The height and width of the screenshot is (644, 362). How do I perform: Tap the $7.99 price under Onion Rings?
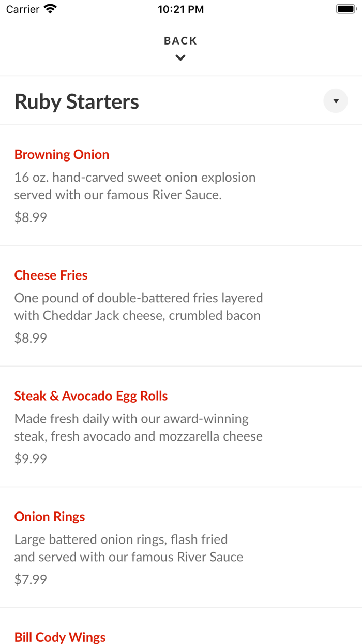click(x=30, y=579)
